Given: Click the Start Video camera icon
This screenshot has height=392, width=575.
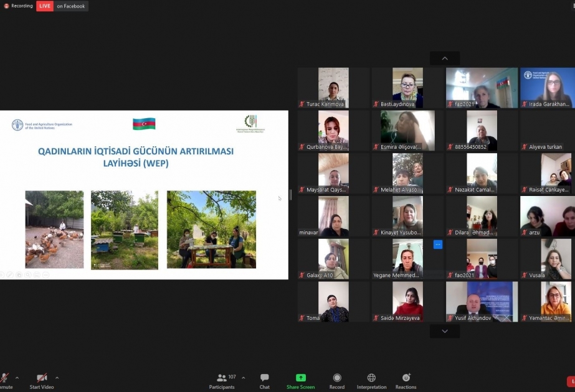Looking at the screenshot, I should tap(42, 378).
